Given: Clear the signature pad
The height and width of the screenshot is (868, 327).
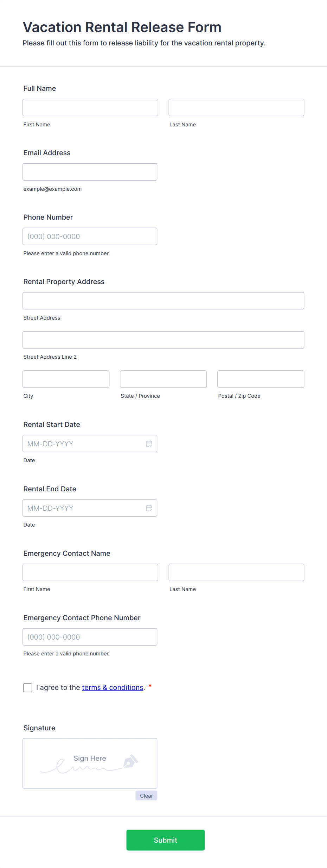Looking at the screenshot, I should coord(146,795).
